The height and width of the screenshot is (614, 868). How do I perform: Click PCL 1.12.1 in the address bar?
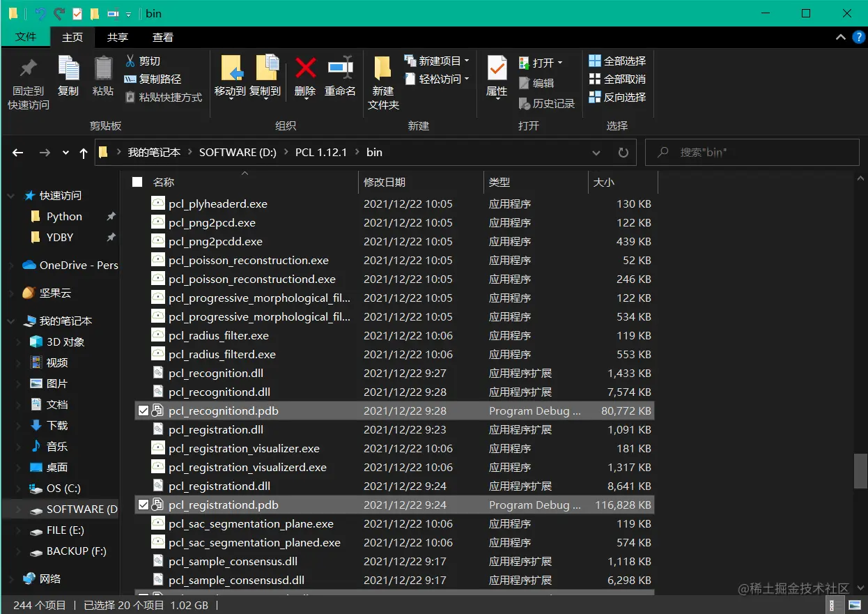coord(321,153)
